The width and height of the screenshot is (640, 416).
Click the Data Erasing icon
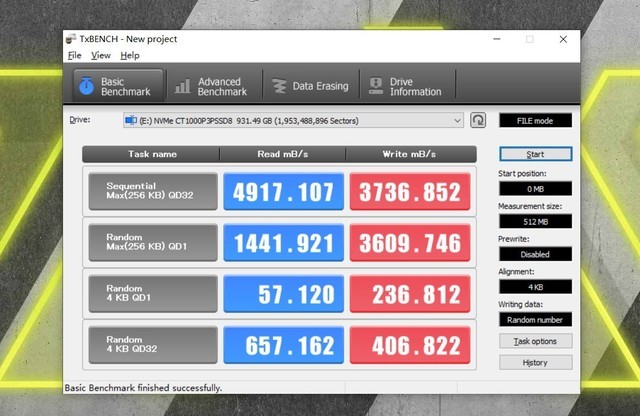(279, 86)
